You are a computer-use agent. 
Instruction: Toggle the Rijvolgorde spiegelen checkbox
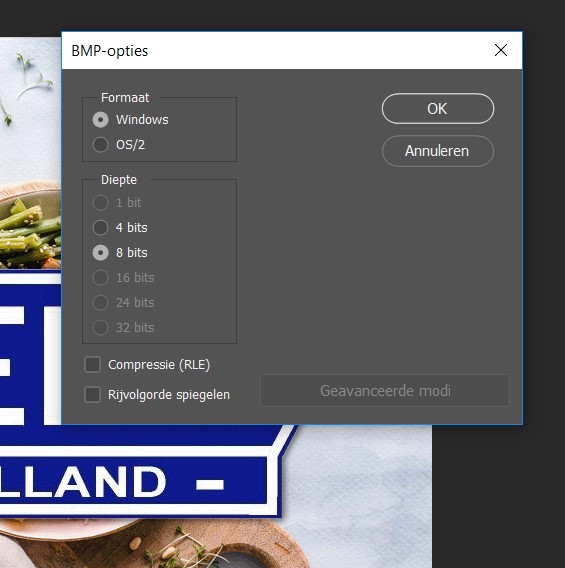point(92,394)
